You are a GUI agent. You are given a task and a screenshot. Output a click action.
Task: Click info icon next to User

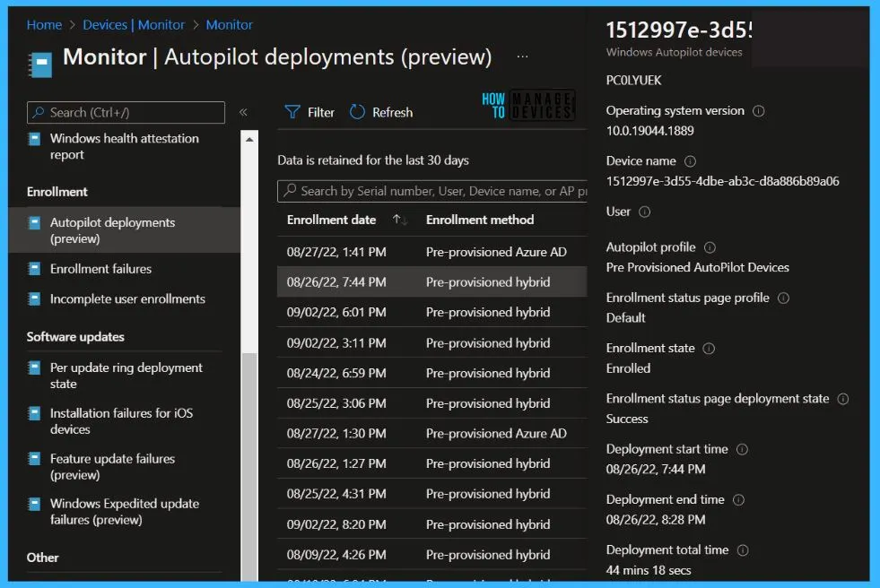pyautogui.click(x=644, y=212)
